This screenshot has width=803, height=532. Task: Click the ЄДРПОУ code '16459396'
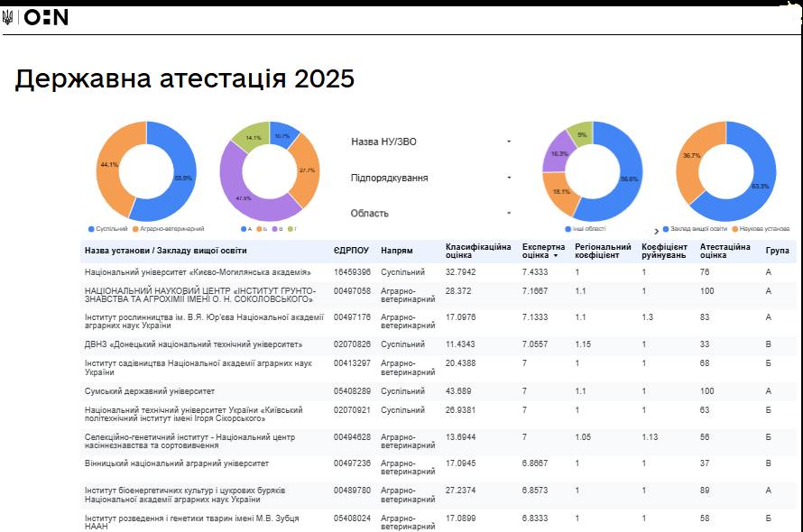pos(352,272)
